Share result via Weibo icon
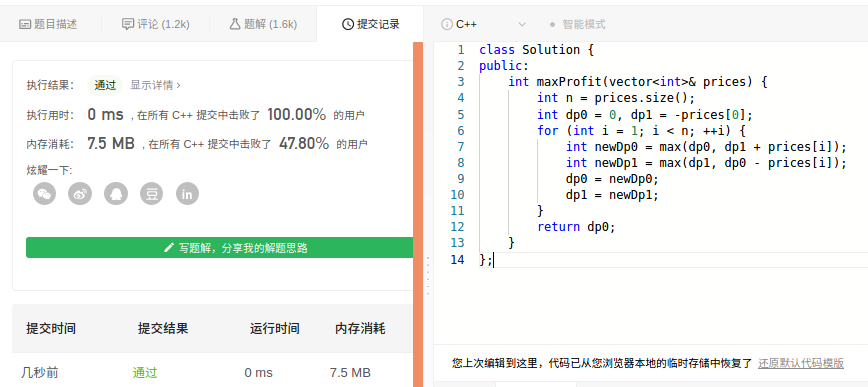 (x=80, y=194)
